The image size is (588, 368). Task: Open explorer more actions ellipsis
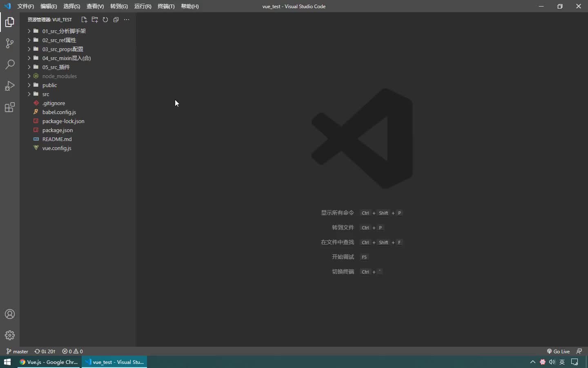pyautogui.click(x=127, y=20)
